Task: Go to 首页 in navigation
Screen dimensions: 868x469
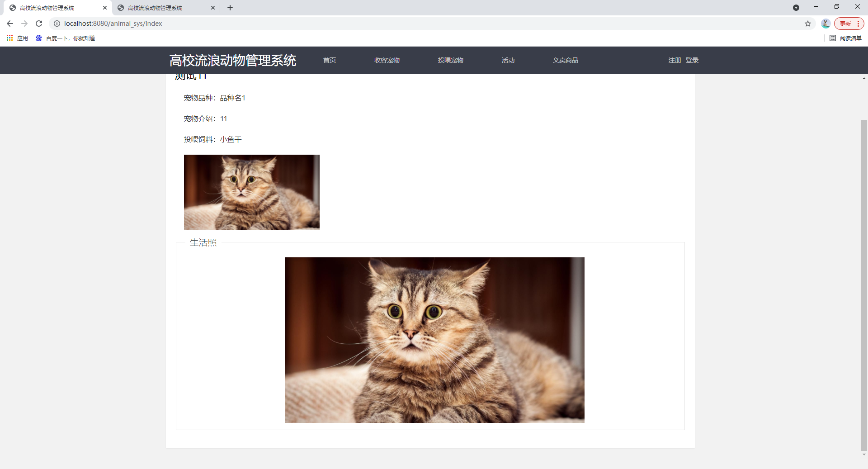Action: 330,60
